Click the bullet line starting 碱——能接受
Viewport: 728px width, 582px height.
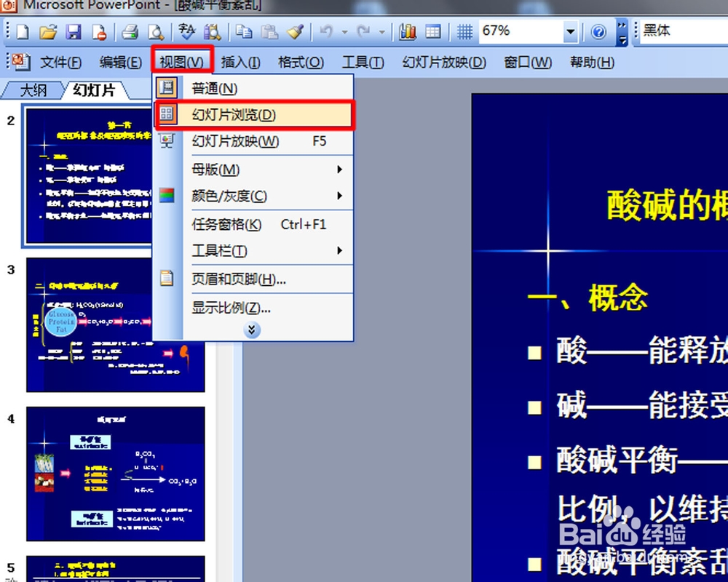641,405
